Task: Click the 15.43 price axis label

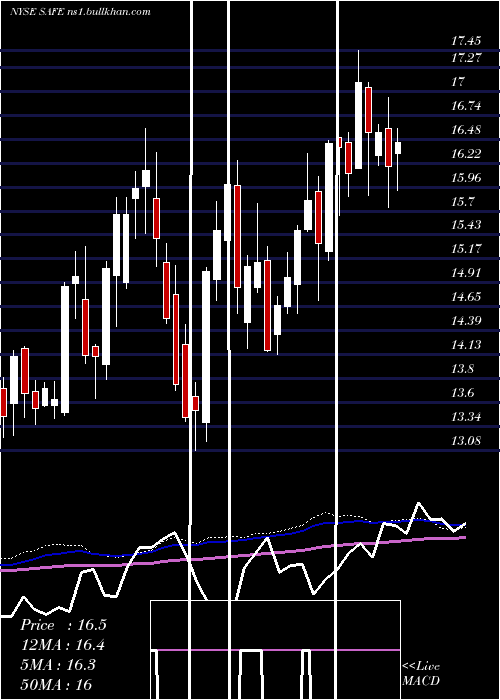Action: (x=466, y=225)
